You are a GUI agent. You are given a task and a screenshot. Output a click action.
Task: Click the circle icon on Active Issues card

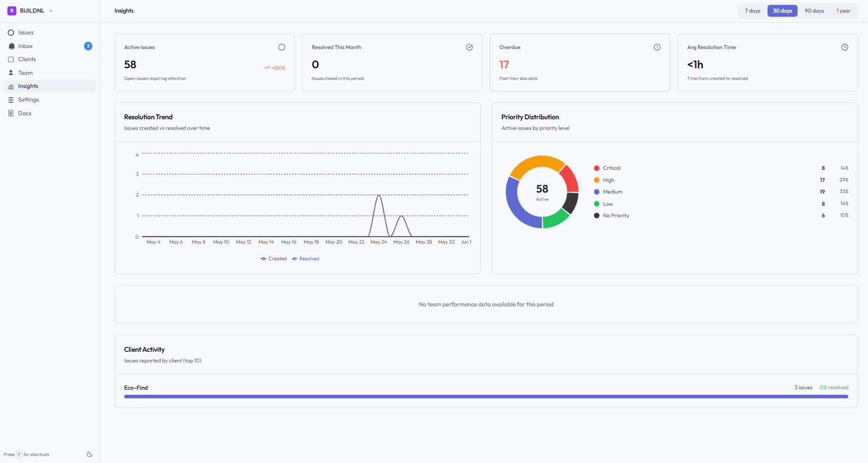click(x=282, y=48)
